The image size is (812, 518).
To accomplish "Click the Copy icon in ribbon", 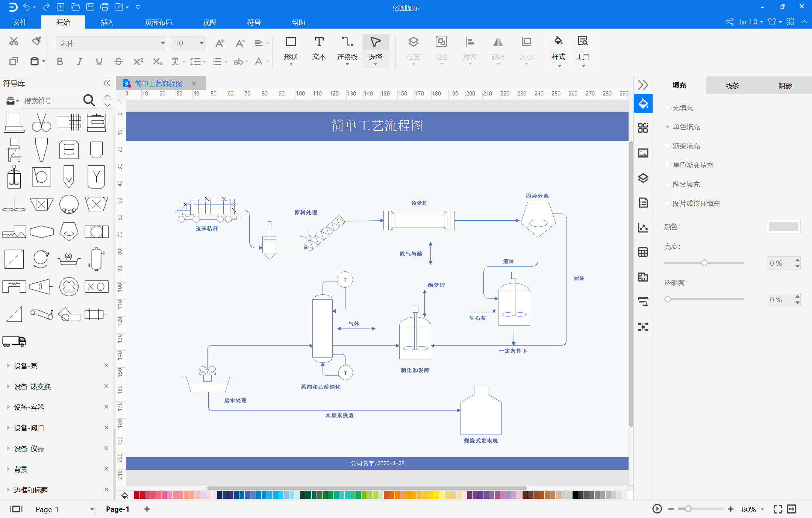I will pyautogui.click(x=14, y=61).
